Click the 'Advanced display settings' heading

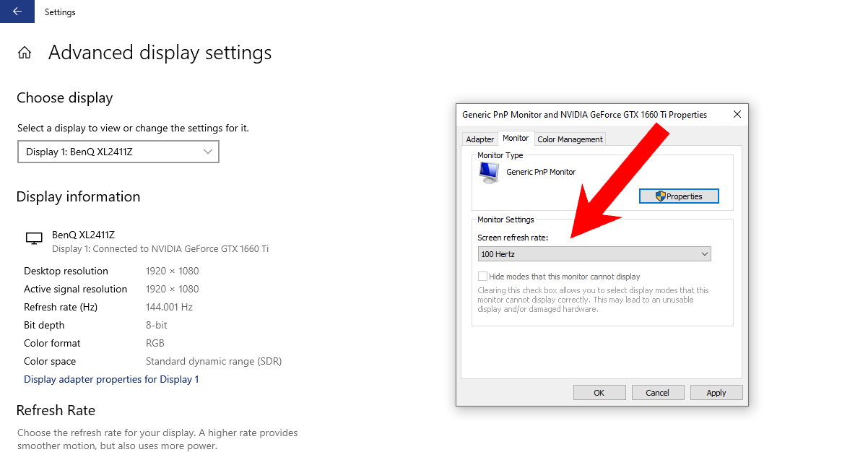[x=160, y=53]
